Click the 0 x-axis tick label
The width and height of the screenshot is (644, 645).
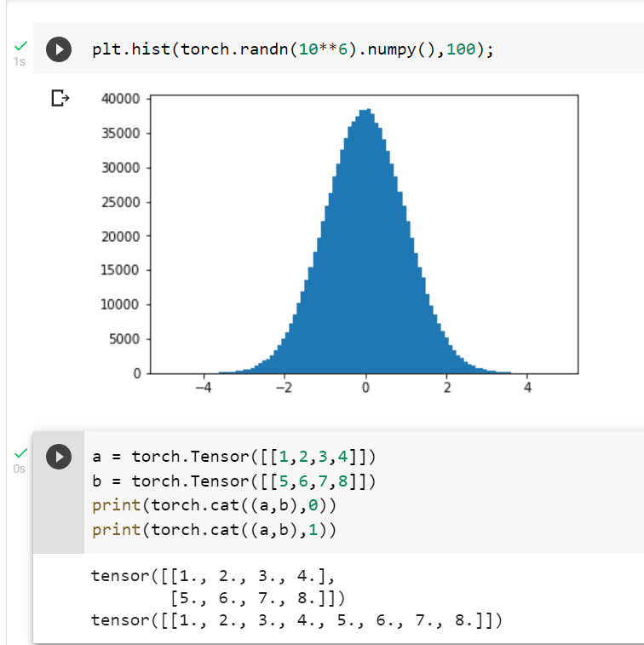pos(365,388)
